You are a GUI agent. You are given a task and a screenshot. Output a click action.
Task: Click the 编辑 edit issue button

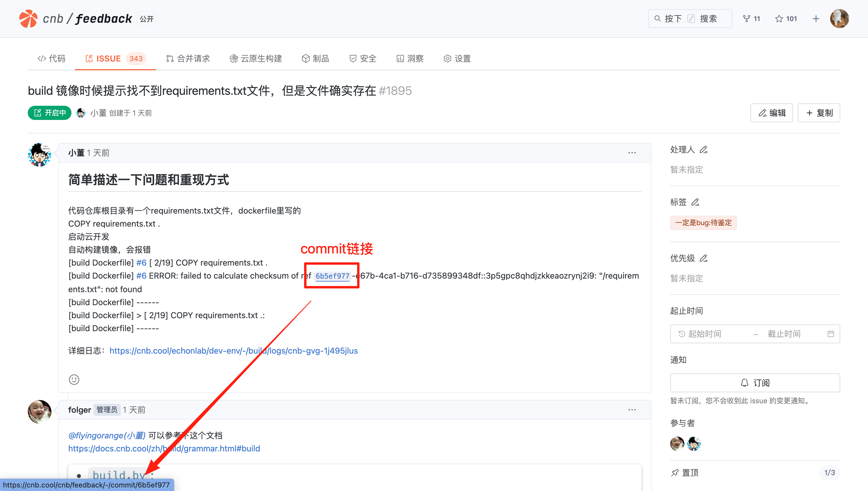[772, 113]
